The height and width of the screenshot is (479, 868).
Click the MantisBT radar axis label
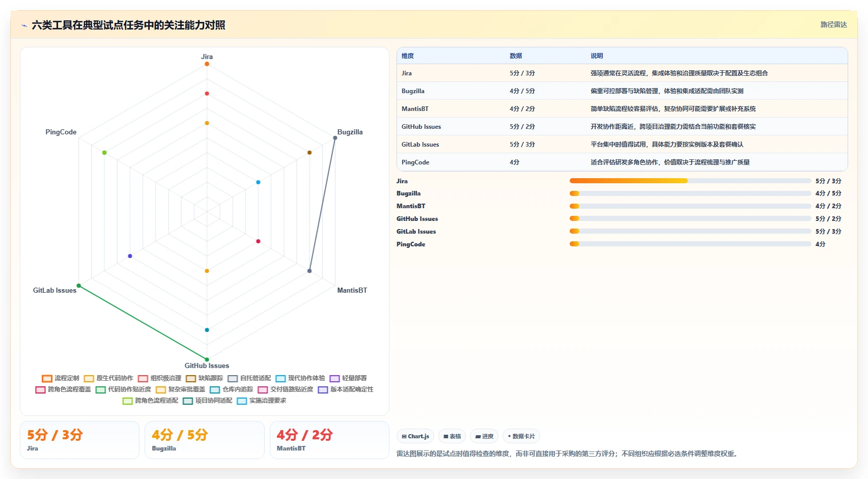[352, 290]
